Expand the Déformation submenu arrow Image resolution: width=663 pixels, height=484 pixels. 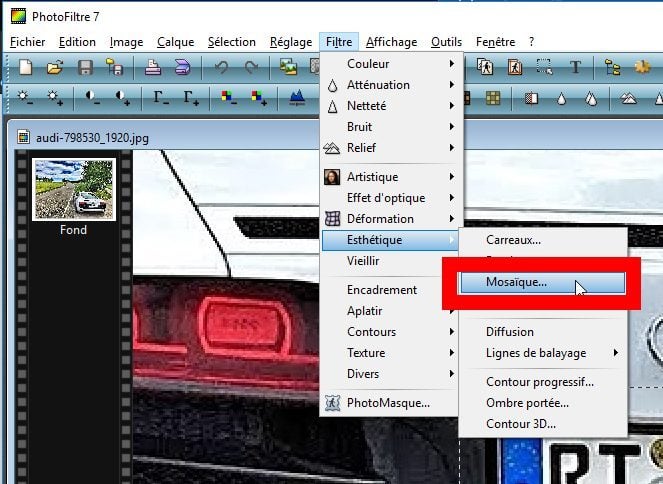[452, 219]
